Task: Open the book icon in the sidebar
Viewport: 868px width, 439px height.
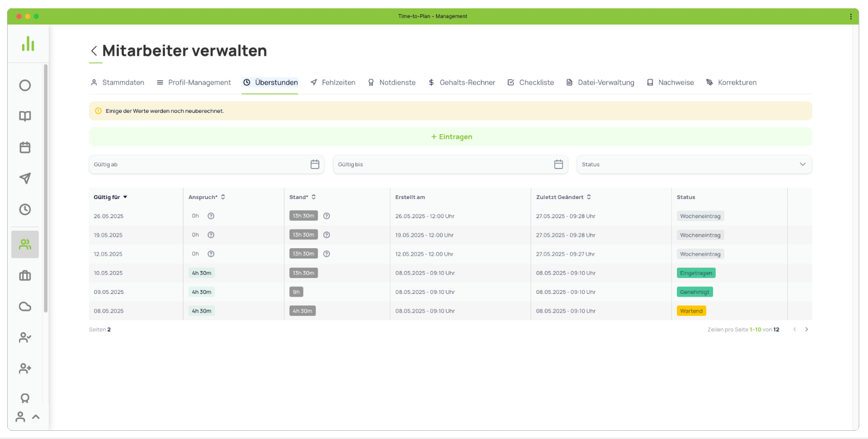Action: point(25,116)
